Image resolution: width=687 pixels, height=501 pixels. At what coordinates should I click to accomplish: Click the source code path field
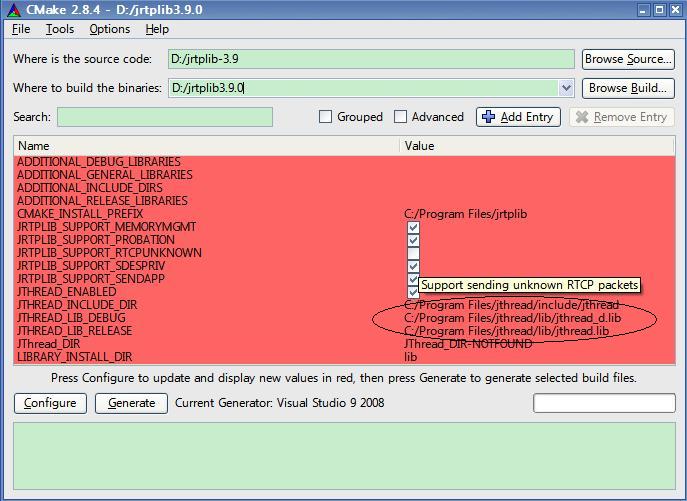(371, 59)
